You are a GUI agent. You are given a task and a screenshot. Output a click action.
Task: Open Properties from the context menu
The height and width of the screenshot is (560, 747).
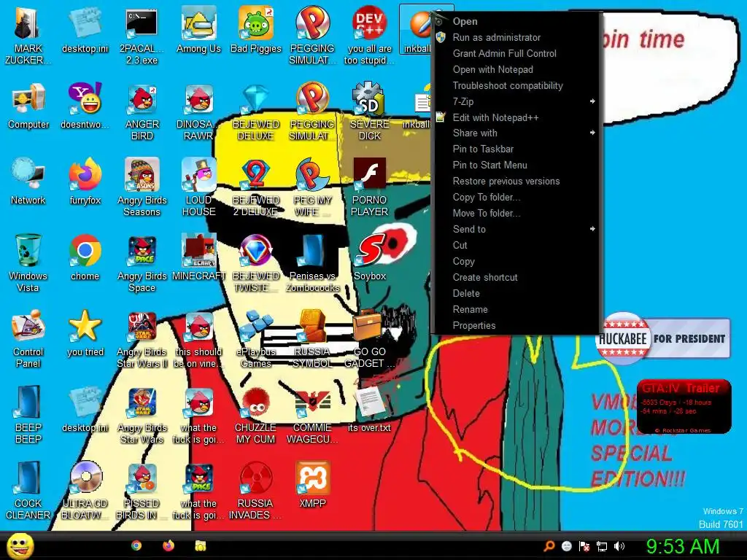pos(516,326)
